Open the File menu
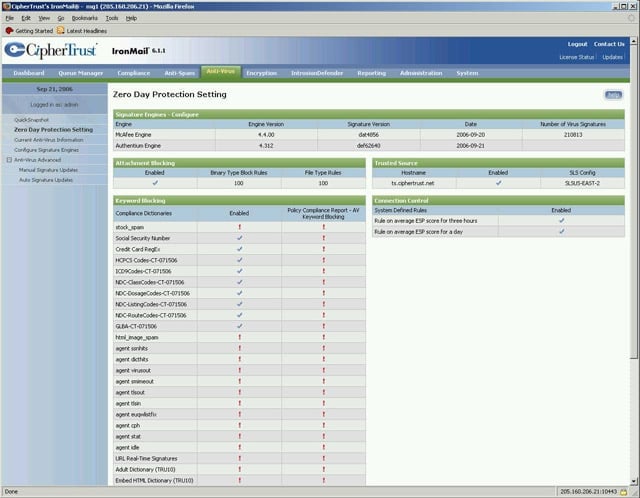640x498 pixels. (x=9, y=18)
